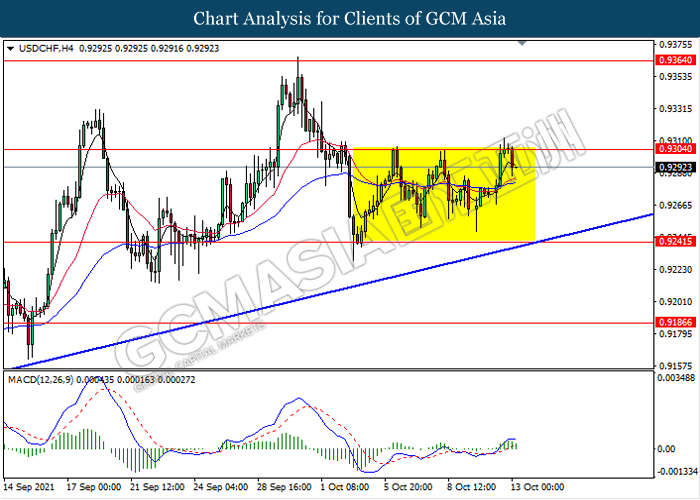Screen dimensions: 700x500
Task: Click the 0.93315 price scale value
Action: 675,109
